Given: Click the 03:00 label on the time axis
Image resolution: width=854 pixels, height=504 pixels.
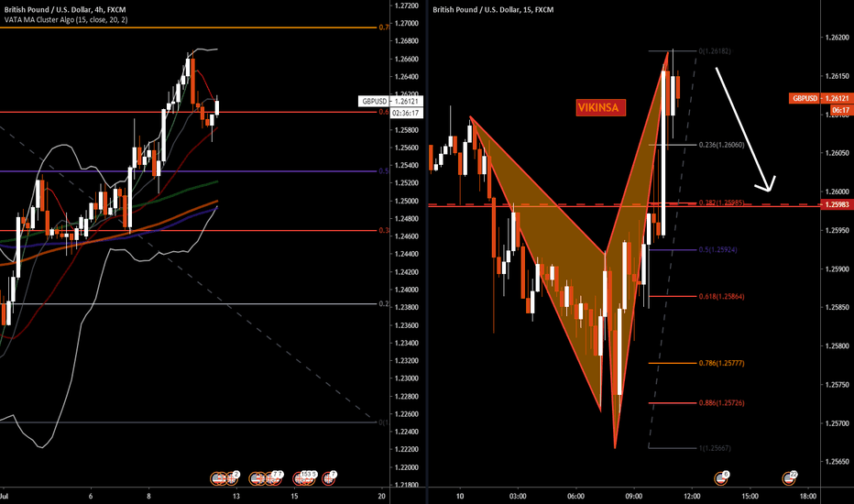Looking at the screenshot, I should pos(518,497).
